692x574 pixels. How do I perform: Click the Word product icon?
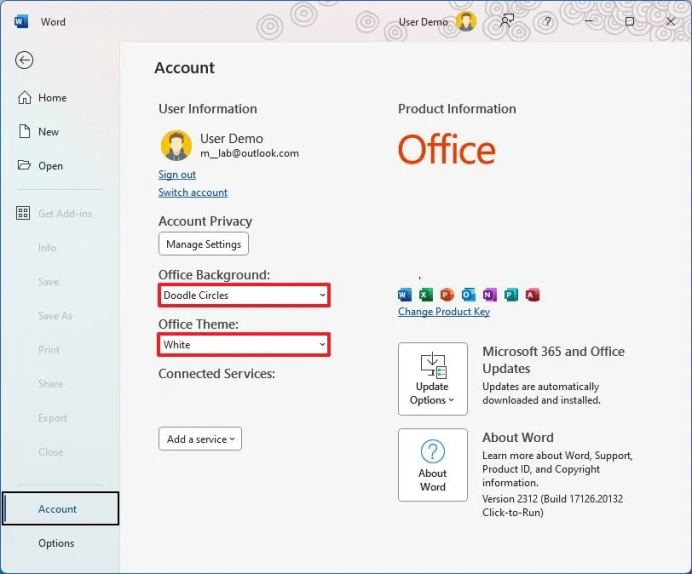(x=405, y=294)
